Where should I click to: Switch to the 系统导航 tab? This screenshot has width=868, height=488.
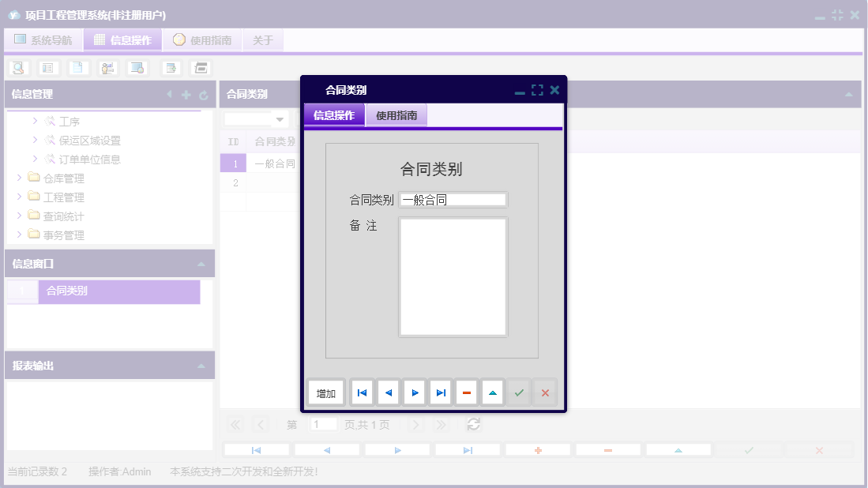coord(43,39)
